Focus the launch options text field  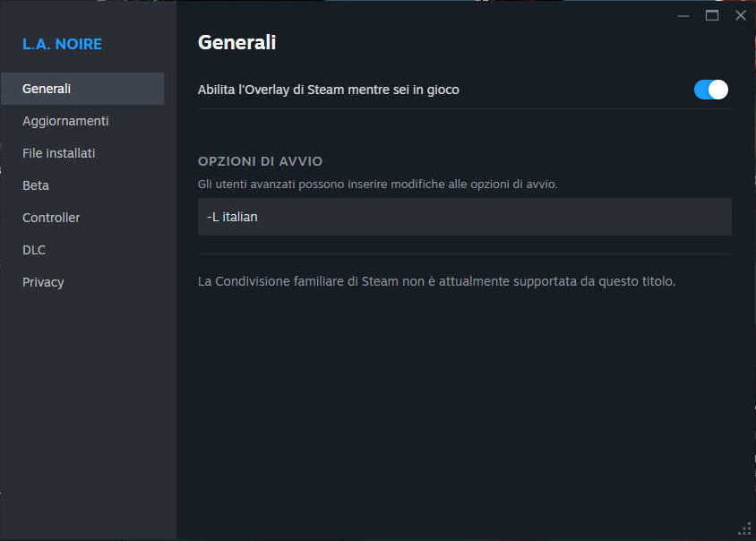464,217
